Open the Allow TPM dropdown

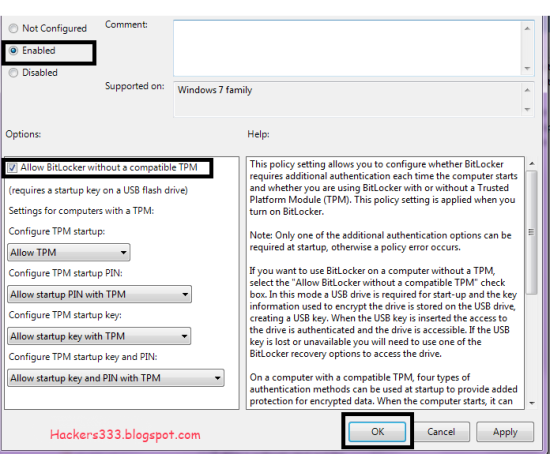click(69, 252)
